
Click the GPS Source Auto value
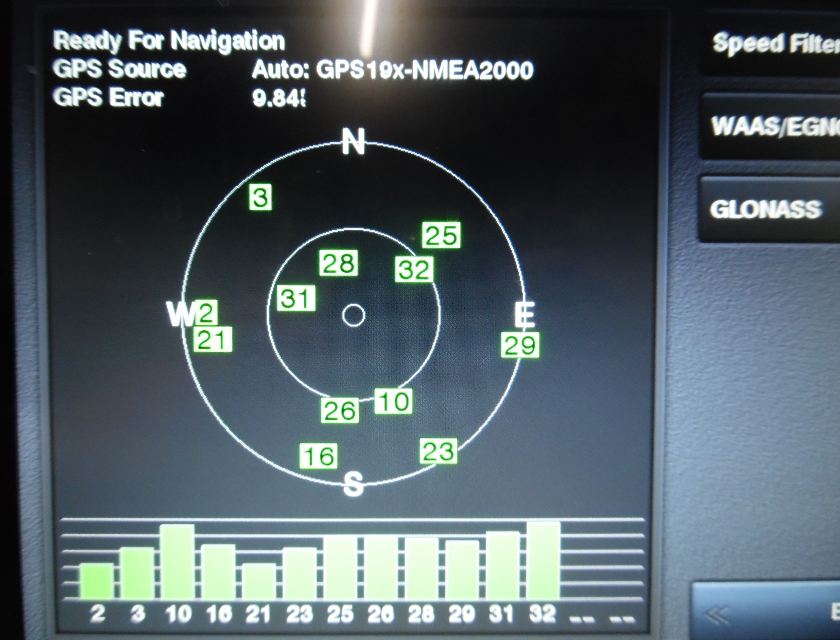392,70
